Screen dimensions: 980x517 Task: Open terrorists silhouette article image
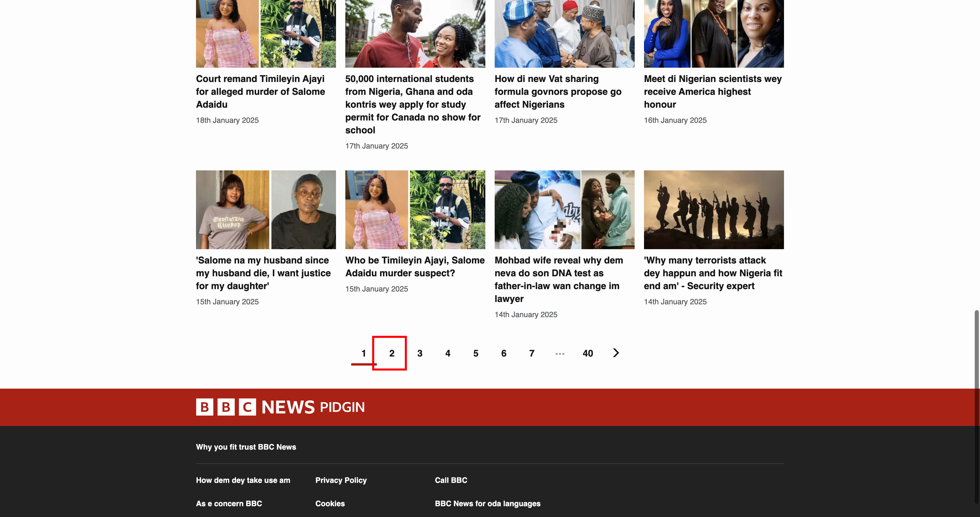pos(713,209)
